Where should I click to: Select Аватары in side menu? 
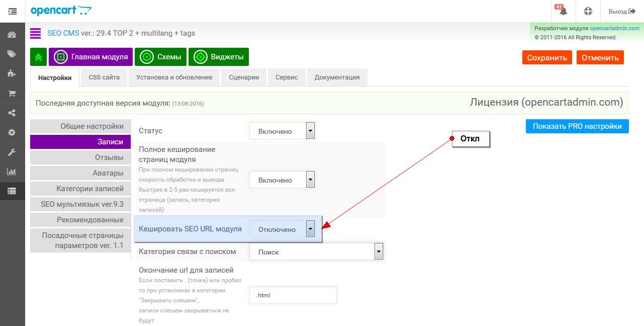pos(80,173)
